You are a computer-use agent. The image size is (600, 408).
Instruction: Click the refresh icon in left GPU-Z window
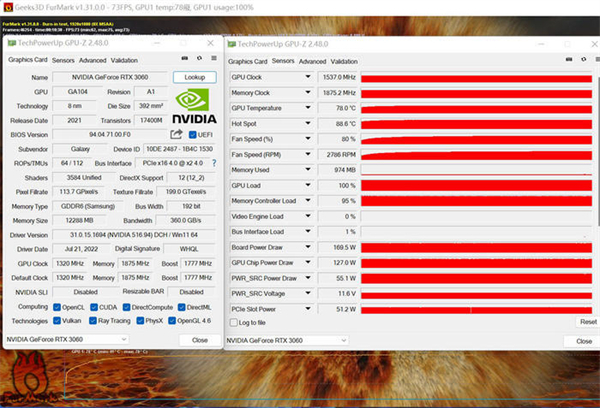[199, 58]
